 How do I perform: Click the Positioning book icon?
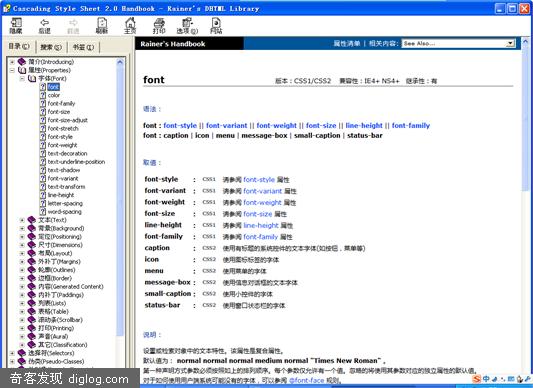(32, 236)
